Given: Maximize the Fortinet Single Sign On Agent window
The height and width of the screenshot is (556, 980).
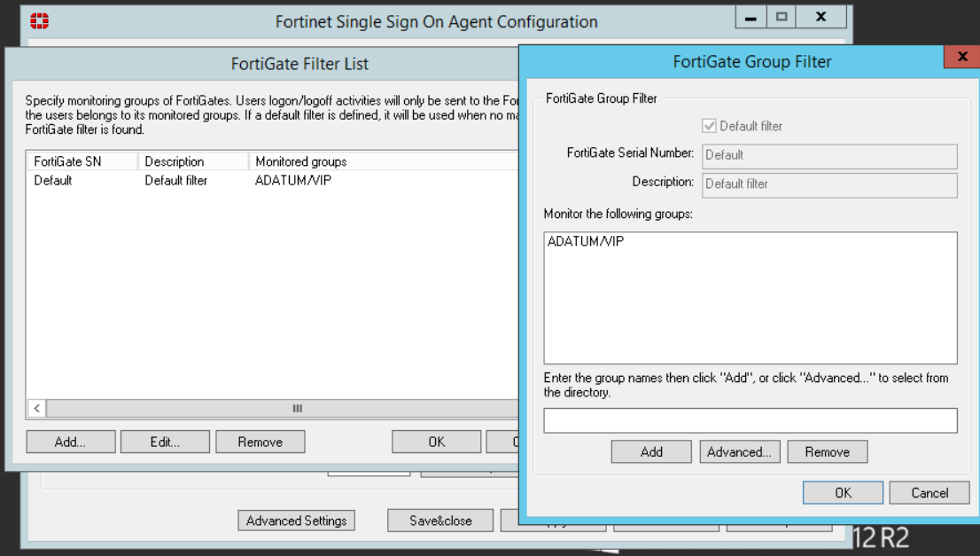Looking at the screenshot, I should (782, 17).
